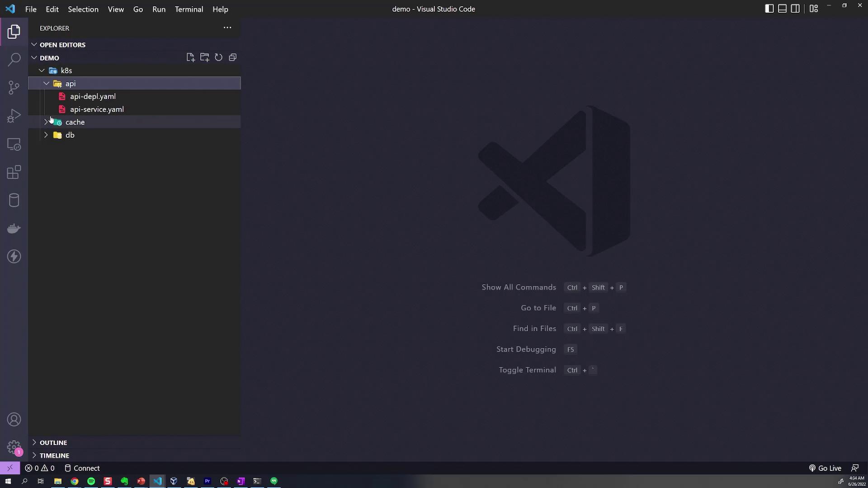
Task: Open the Terminal menu
Action: (x=189, y=9)
